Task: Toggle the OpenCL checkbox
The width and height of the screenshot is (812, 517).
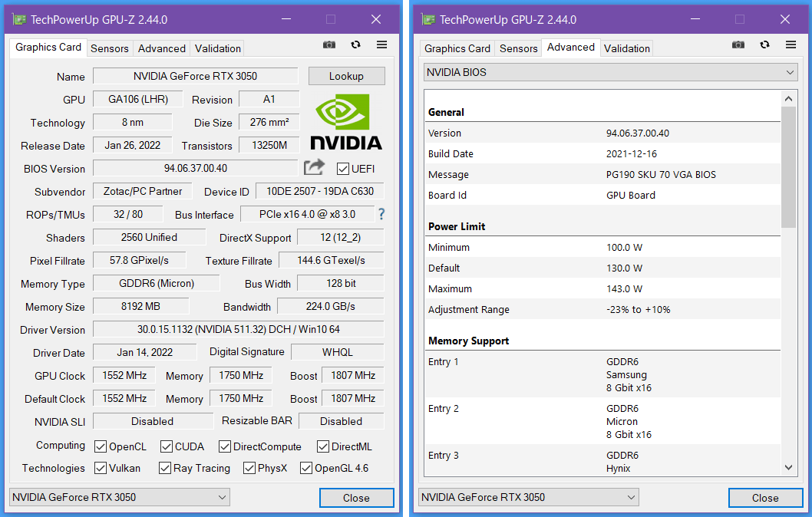Action: point(101,446)
